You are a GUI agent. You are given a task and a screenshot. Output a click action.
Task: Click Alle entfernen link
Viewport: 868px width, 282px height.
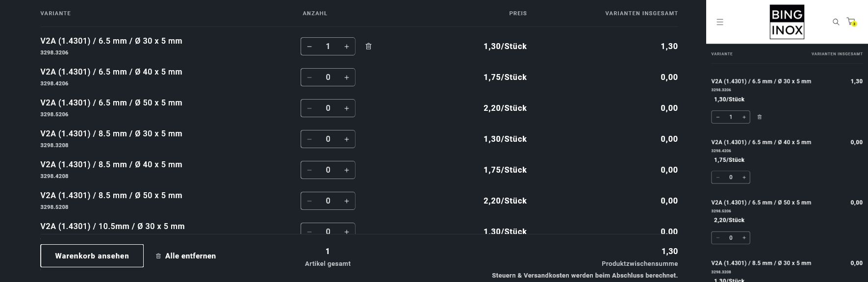pyautogui.click(x=186, y=256)
